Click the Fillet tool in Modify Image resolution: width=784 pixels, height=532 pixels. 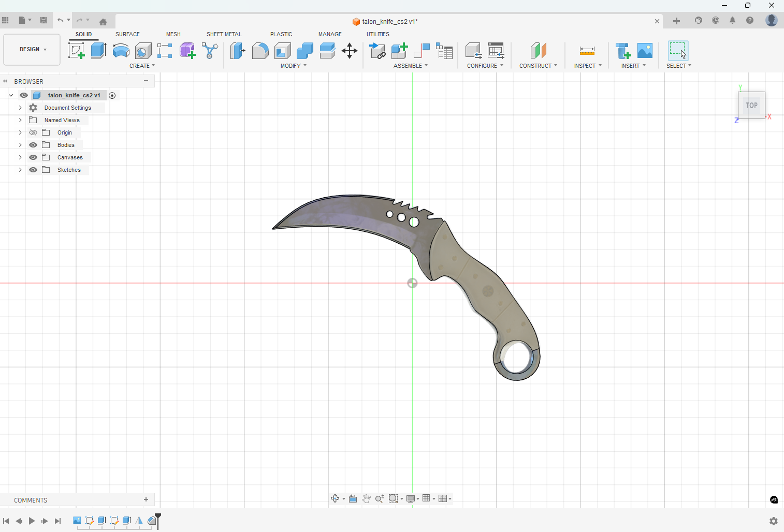pos(260,51)
